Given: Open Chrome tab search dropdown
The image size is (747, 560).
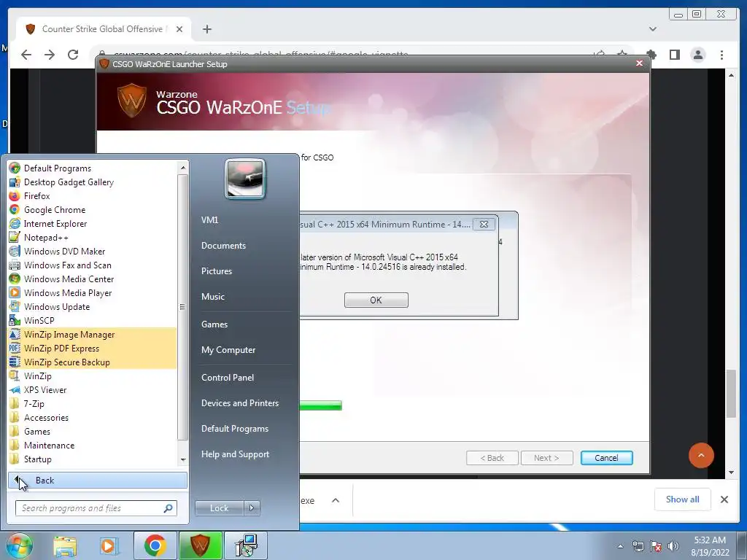Looking at the screenshot, I should coord(653,29).
